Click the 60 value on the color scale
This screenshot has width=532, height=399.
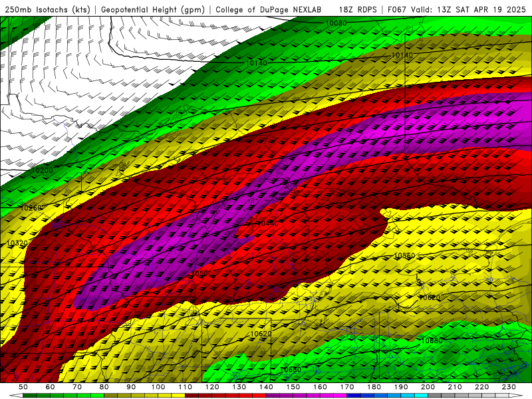pyautogui.click(x=51, y=387)
